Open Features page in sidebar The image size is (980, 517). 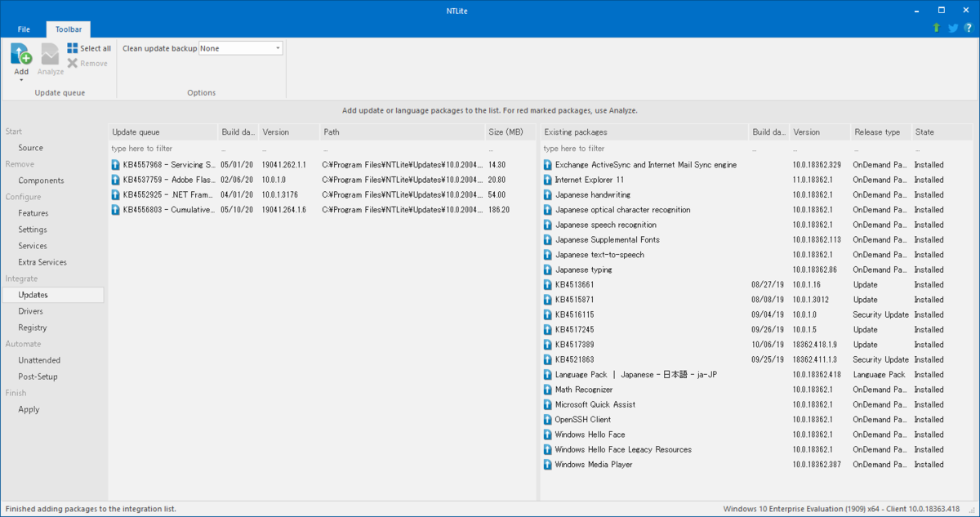(33, 213)
